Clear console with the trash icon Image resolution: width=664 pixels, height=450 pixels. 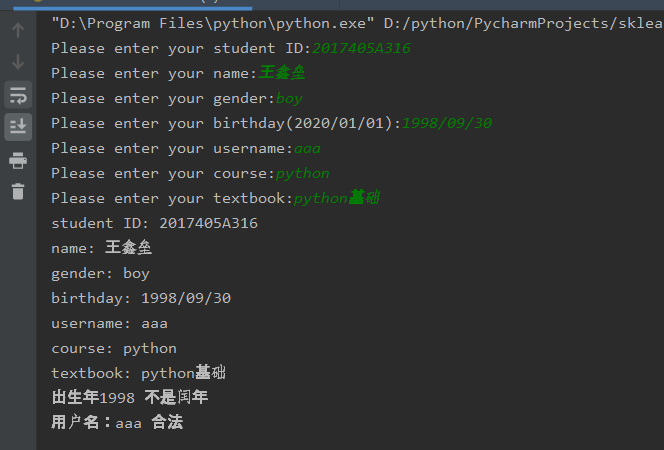point(18,191)
